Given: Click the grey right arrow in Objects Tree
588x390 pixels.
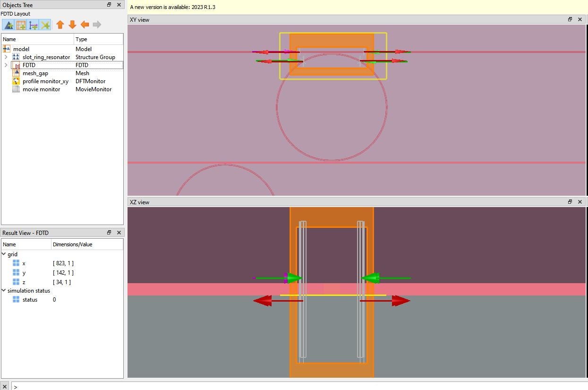Looking at the screenshot, I should point(97,25).
